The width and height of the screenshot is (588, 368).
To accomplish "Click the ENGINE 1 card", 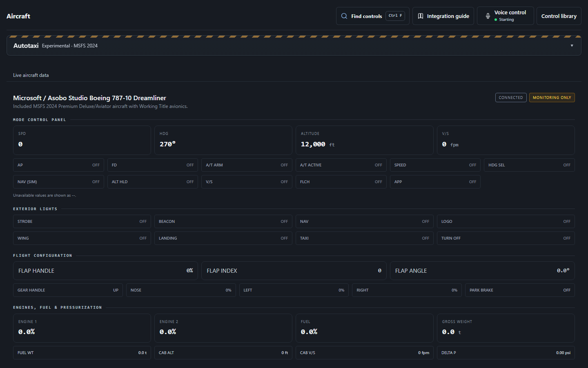I will pyautogui.click(x=82, y=328).
